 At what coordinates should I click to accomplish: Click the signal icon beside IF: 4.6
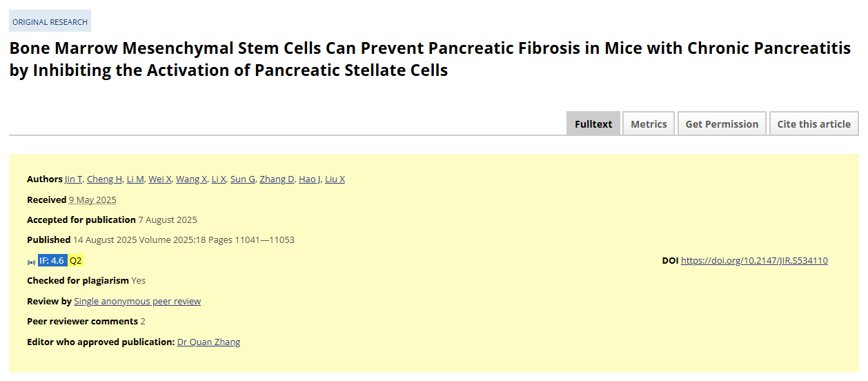click(x=31, y=262)
